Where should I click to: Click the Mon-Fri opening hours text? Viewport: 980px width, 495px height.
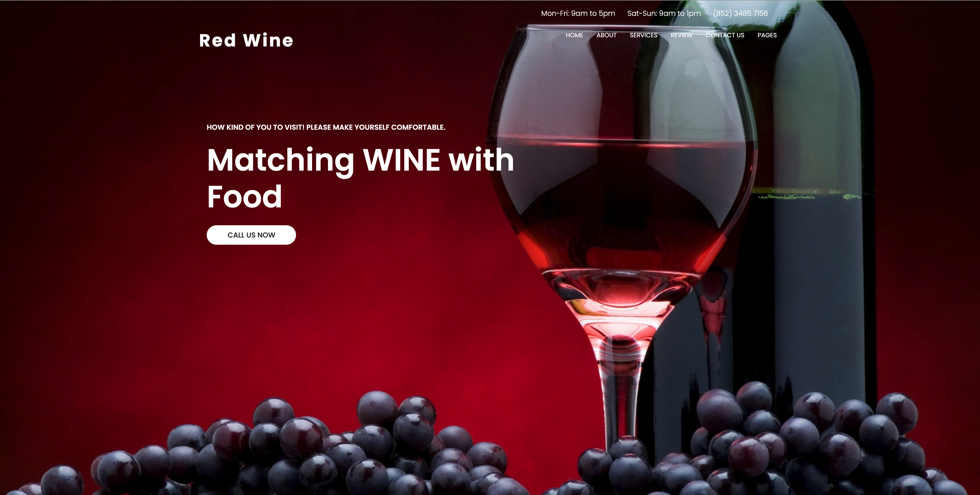578,13
